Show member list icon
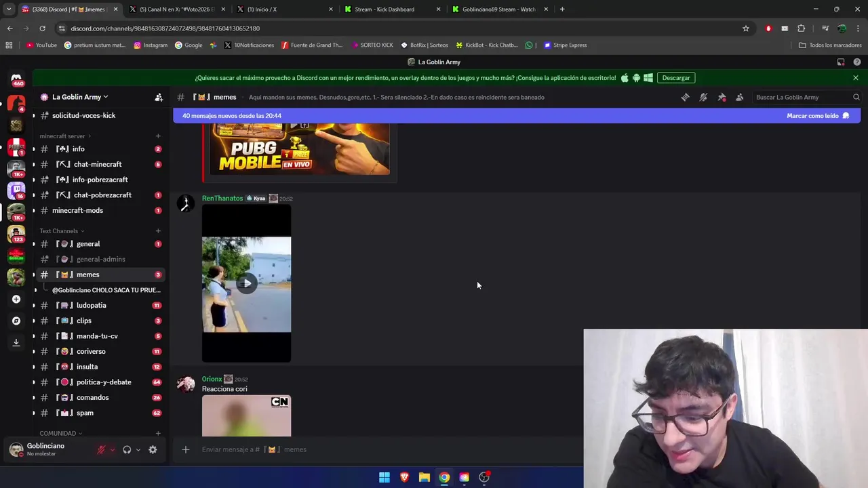 tap(740, 97)
